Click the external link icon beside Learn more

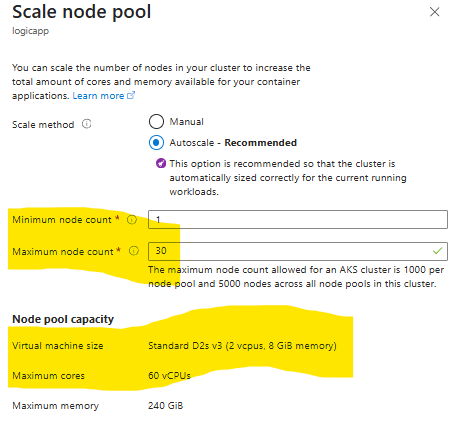(131, 95)
